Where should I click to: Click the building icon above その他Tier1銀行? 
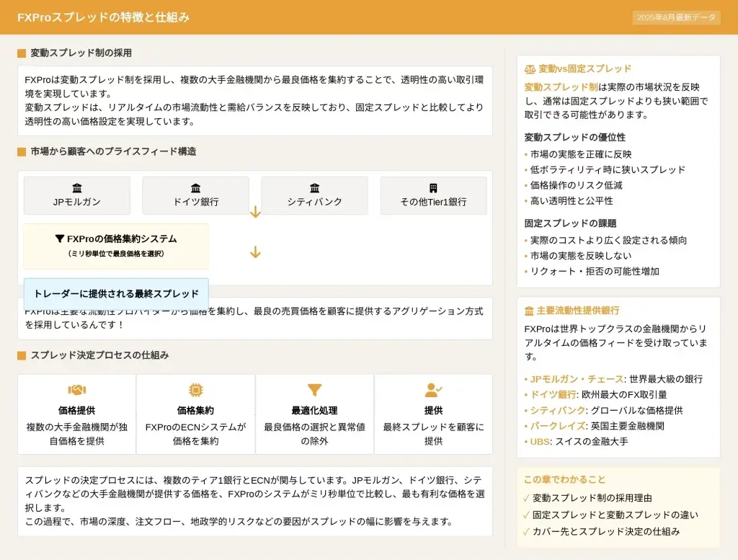click(433, 188)
